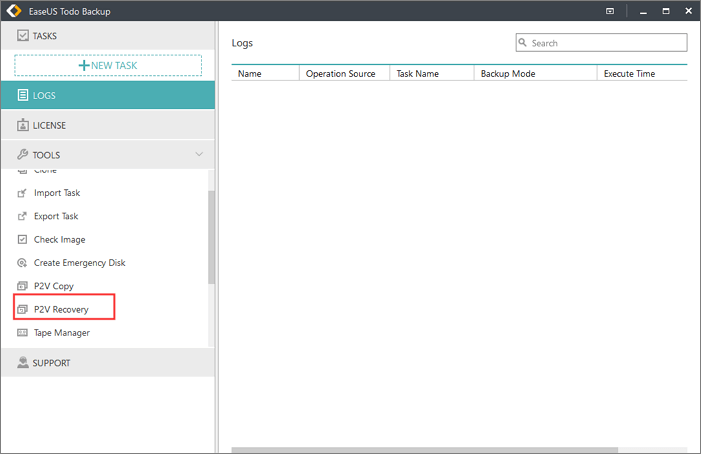Screen dimensions: 701x454
Task: Click the horizontal scrollbar under logs table
Action: point(425,450)
